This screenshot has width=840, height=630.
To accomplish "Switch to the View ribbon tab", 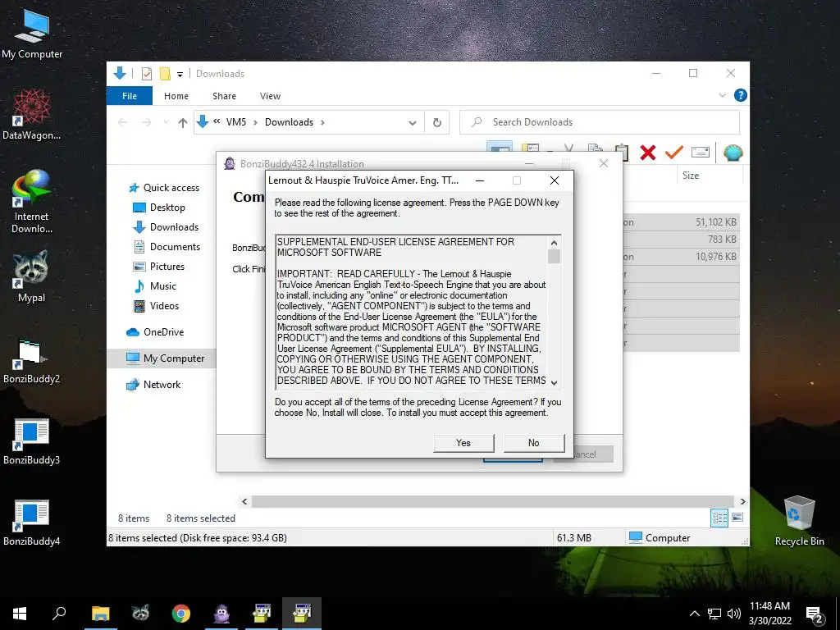I will click(270, 96).
